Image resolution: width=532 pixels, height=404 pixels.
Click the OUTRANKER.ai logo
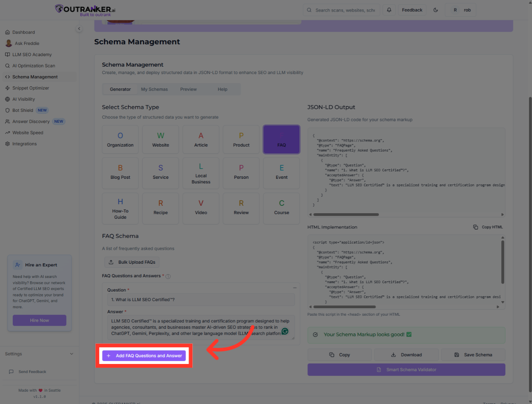pyautogui.click(x=85, y=10)
